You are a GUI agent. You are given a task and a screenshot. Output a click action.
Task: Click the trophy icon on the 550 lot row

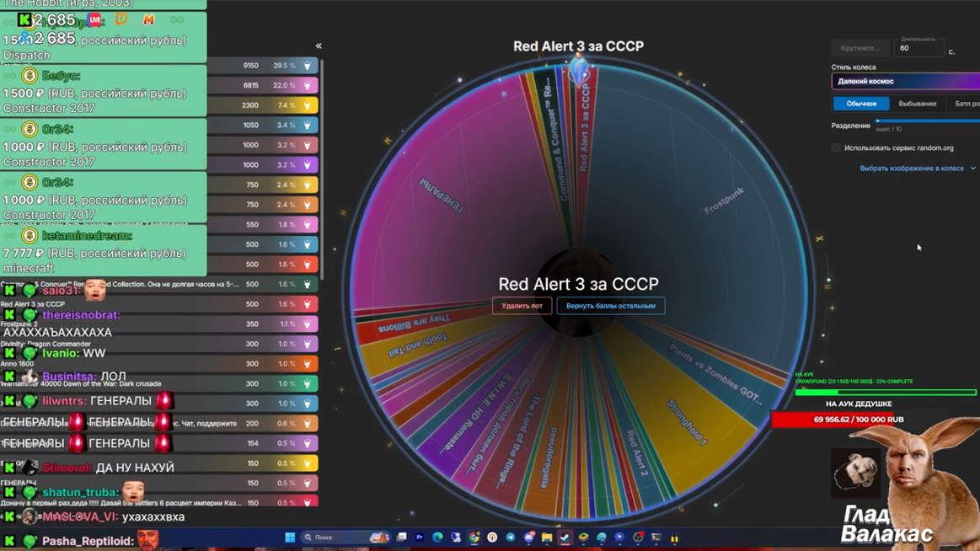[x=307, y=225]
